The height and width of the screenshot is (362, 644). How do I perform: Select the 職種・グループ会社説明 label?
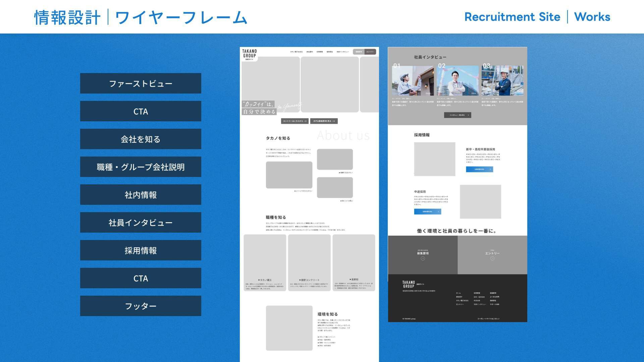141,167
